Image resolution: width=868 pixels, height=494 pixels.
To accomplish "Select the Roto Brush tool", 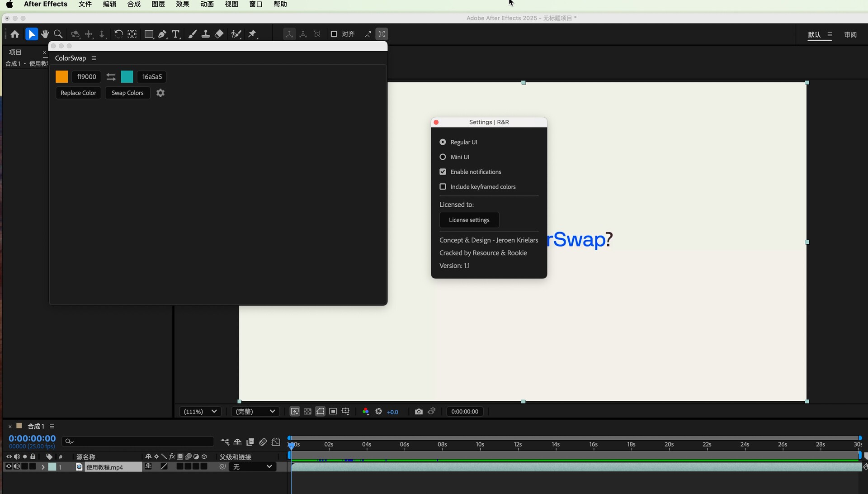I will coord(236,34).
